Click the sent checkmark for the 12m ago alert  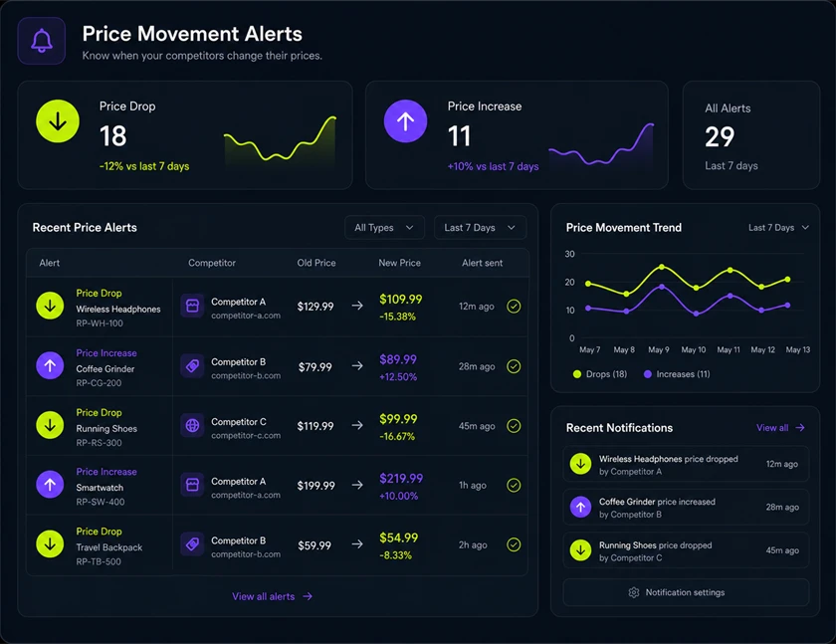[514, 307]
